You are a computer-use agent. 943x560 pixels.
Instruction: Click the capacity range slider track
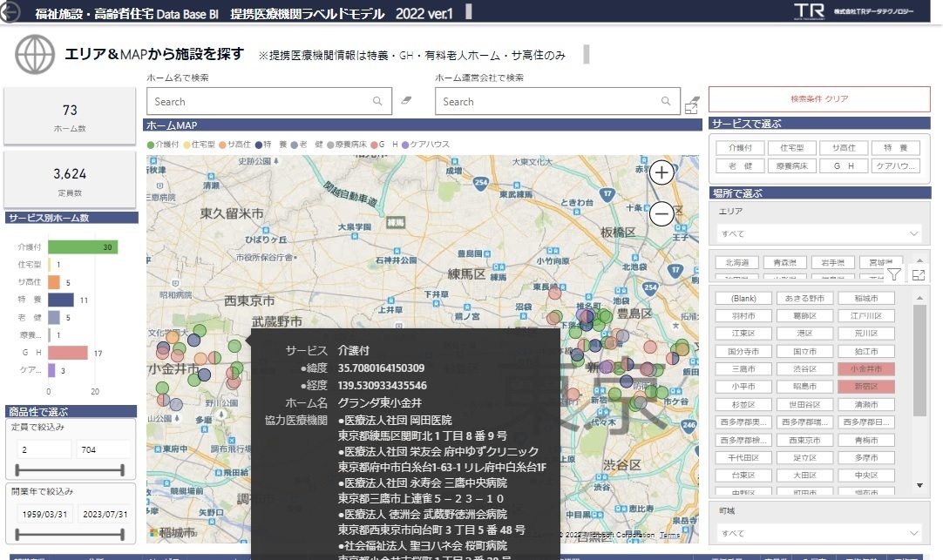[x=70, y=469]
